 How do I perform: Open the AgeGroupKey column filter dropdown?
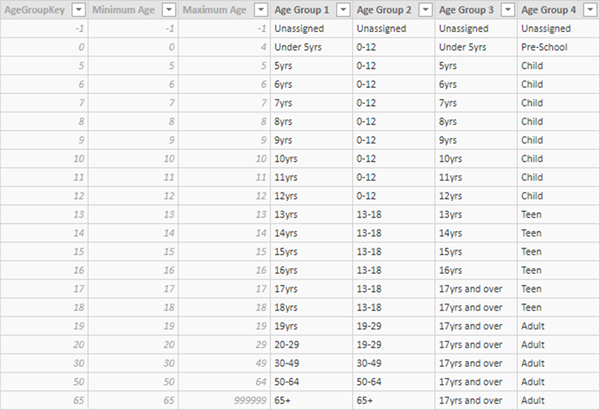click(x=77, y=10)
